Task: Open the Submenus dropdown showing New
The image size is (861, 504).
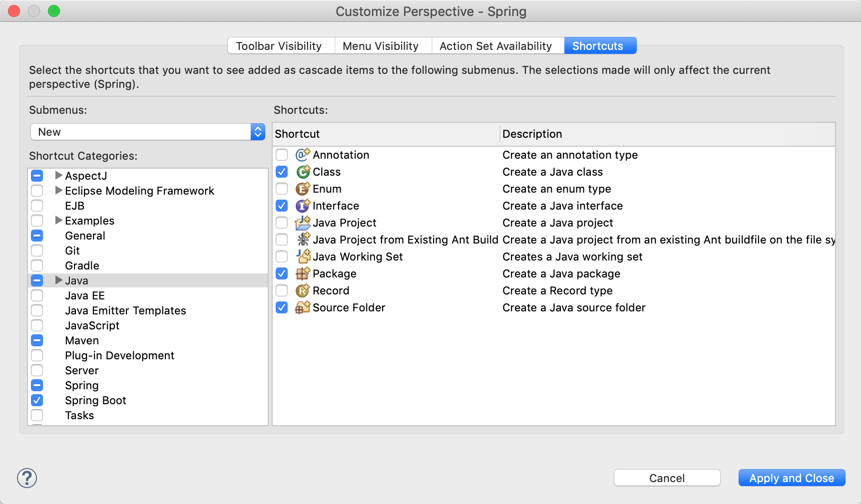Action: [148, 132]
